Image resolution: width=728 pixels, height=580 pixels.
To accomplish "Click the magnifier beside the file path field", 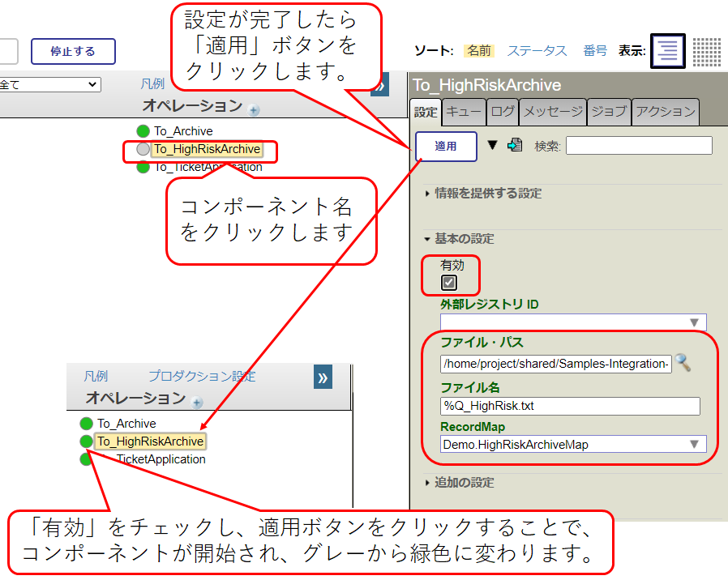I will tap(683, 363).
